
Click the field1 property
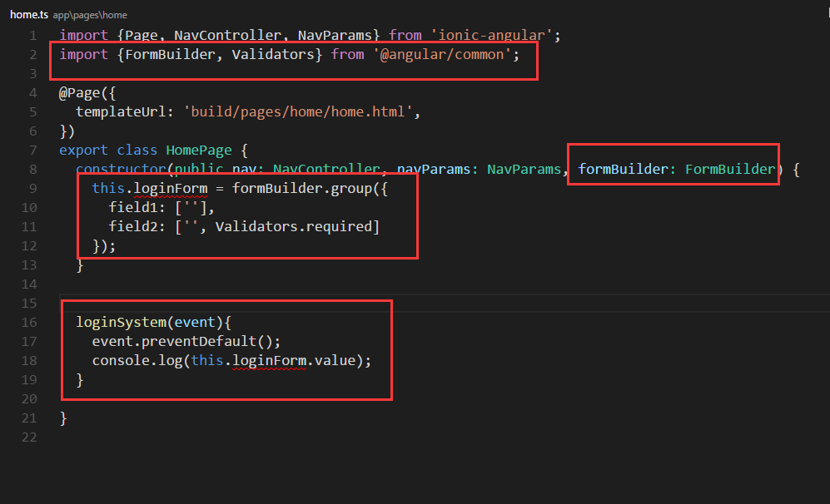[133, 208]
